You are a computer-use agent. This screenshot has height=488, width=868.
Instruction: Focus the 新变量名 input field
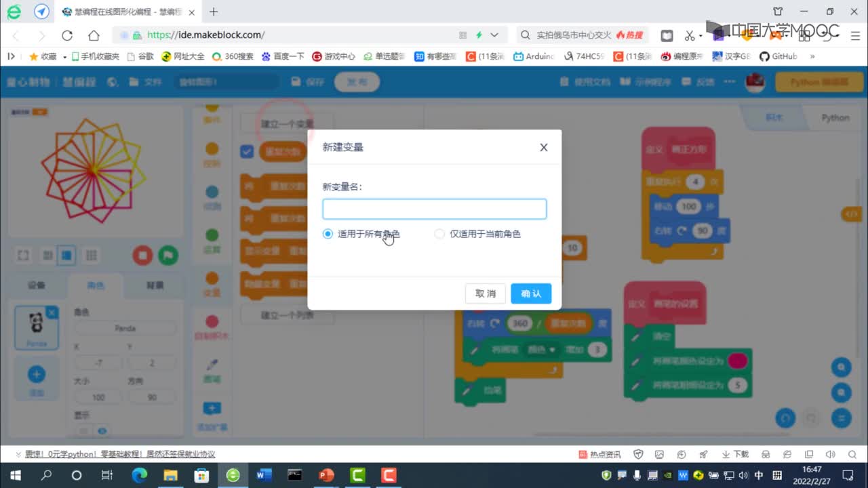[434, 209]
